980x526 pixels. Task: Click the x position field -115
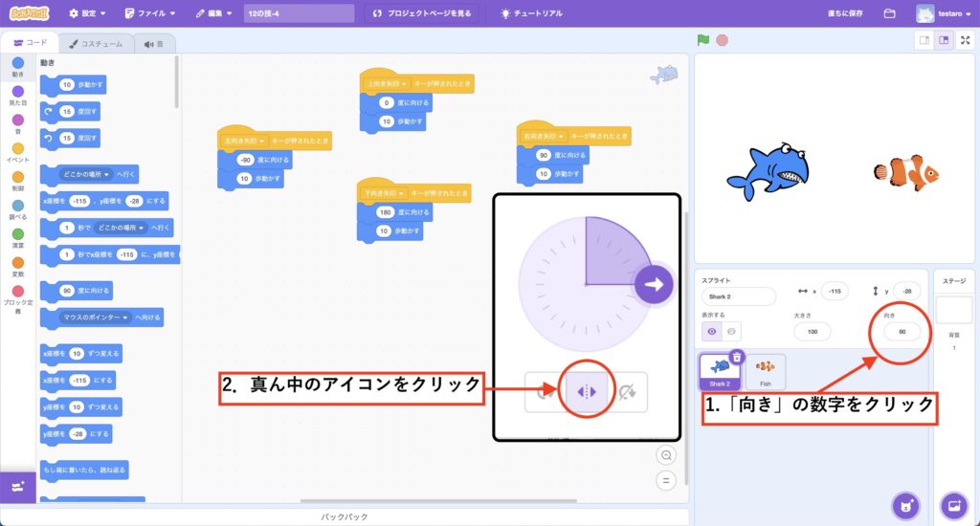pos(835,291)
